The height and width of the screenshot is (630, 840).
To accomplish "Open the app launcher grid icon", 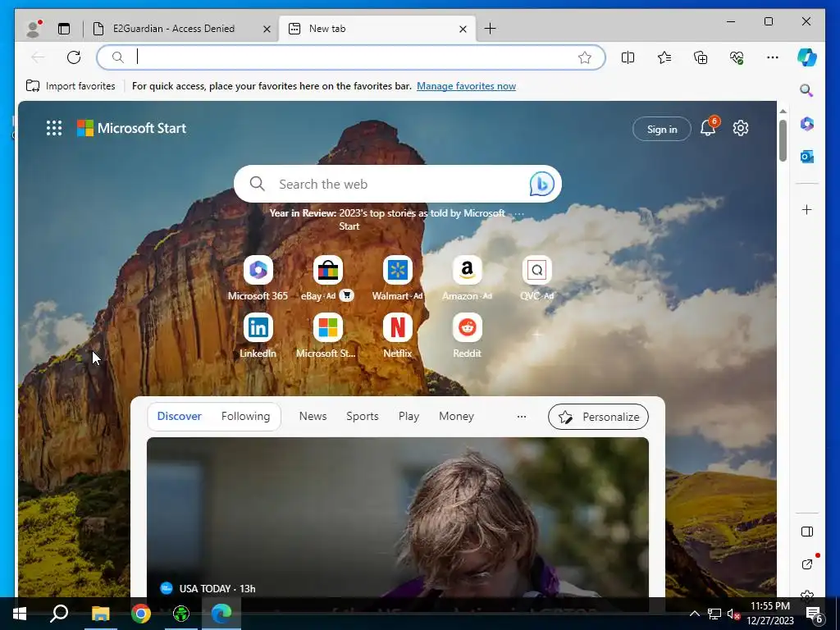I will click(54, 128).
